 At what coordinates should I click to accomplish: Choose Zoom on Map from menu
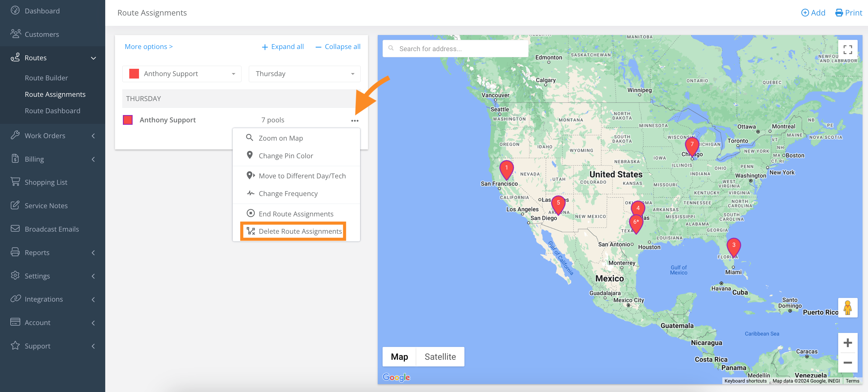[x=296, y=138]
